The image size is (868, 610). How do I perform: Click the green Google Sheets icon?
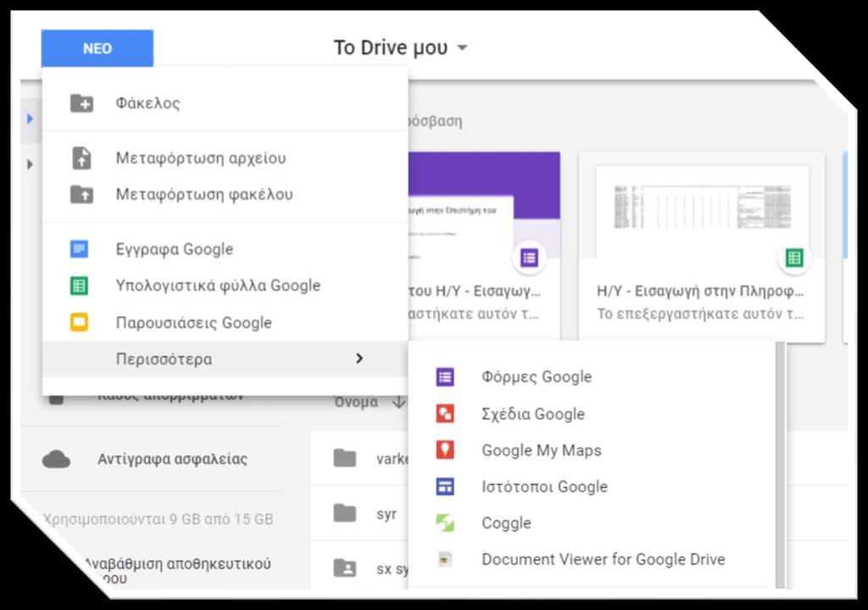79,286
